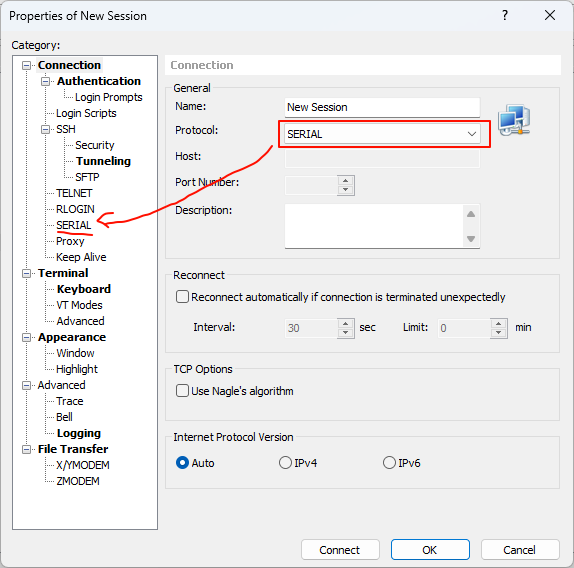Select Advanced under Terminal
Image resolution: width=574 pixels, height=568 pixels.
point(81,321)
